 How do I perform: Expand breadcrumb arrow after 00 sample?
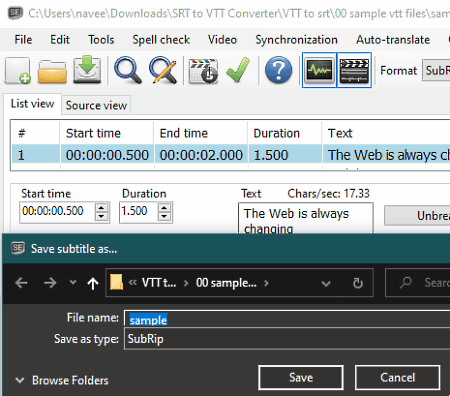click(266, 283)
